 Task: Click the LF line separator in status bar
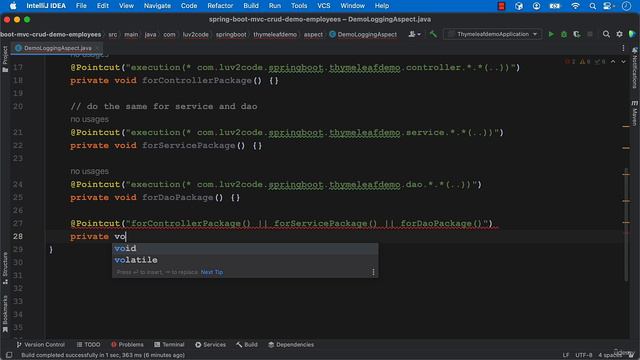[x=566, y=355]
